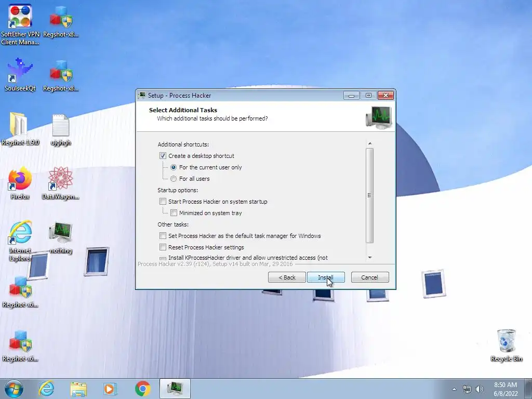532x399 pixels.
Task: Select the ujghgh text file icon
Action: tap(61, 129)
